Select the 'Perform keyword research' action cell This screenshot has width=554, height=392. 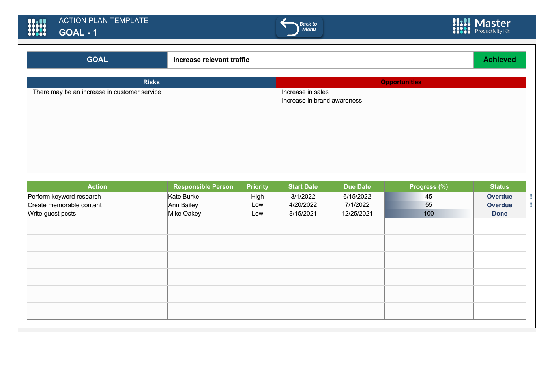97,197
